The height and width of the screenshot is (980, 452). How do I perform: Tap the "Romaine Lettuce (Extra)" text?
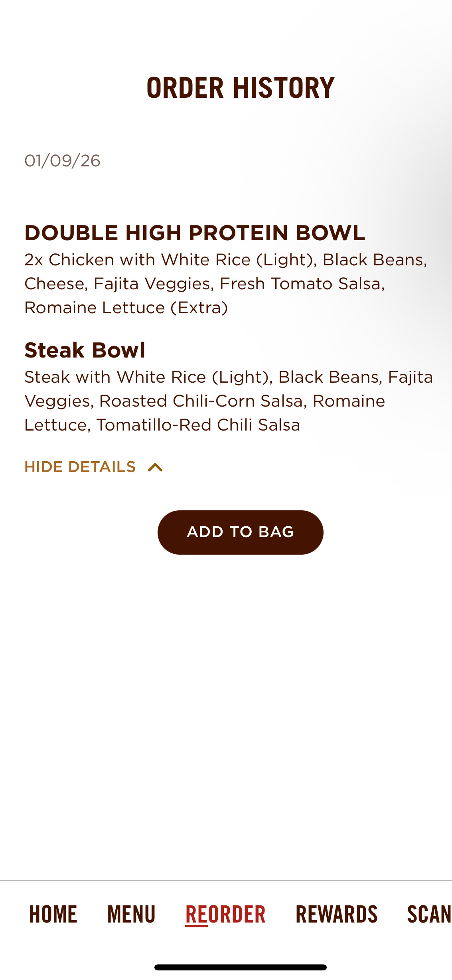tap(126, 308)
